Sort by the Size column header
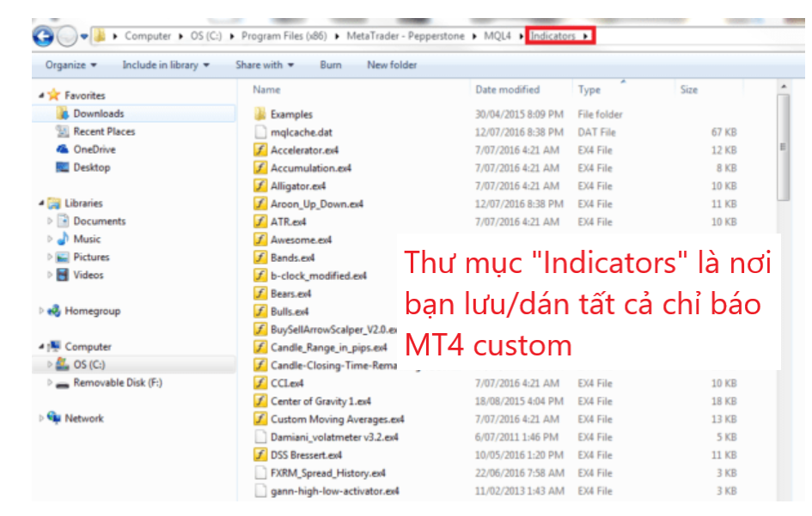812x516 pixels. 689,89
